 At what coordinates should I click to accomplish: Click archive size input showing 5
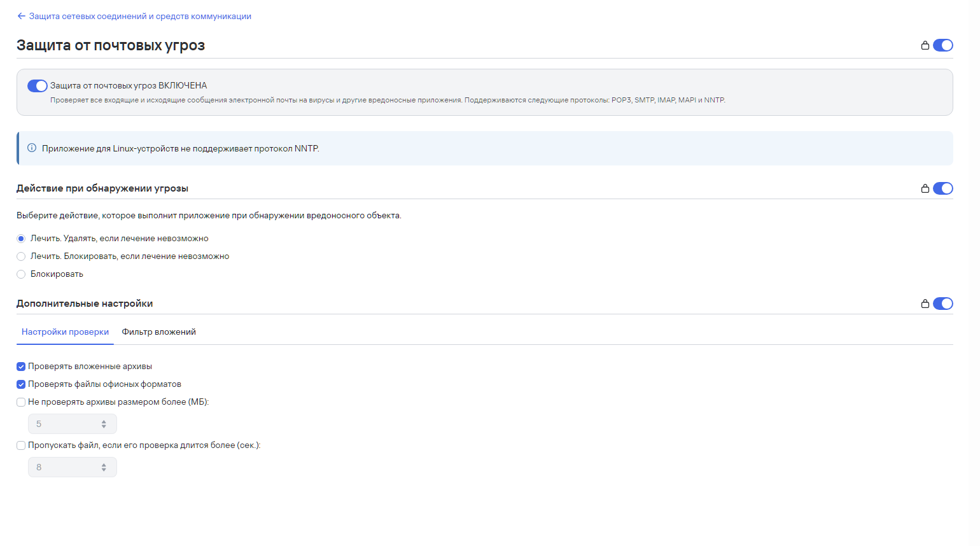coord(73,424)
